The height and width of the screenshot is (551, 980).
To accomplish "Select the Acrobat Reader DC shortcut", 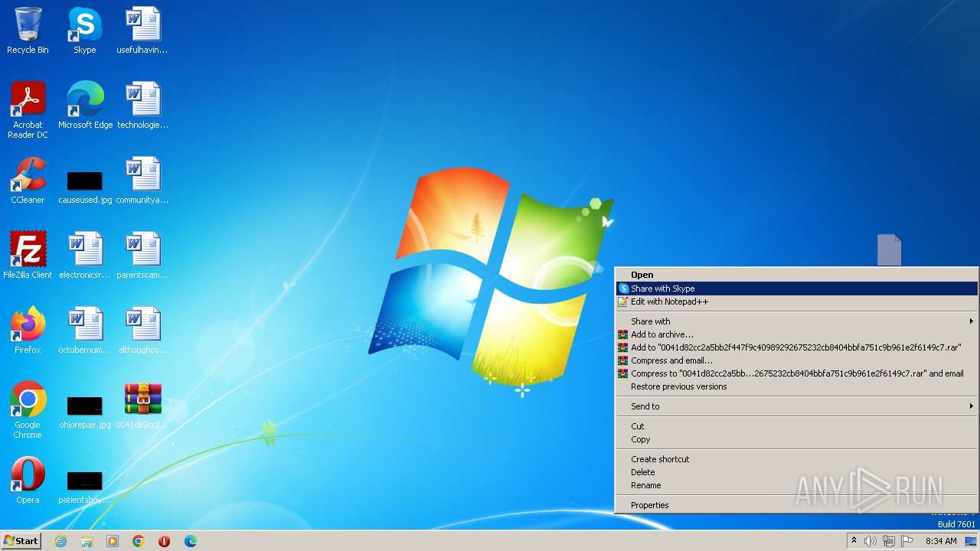I will [x=28, y=110].
